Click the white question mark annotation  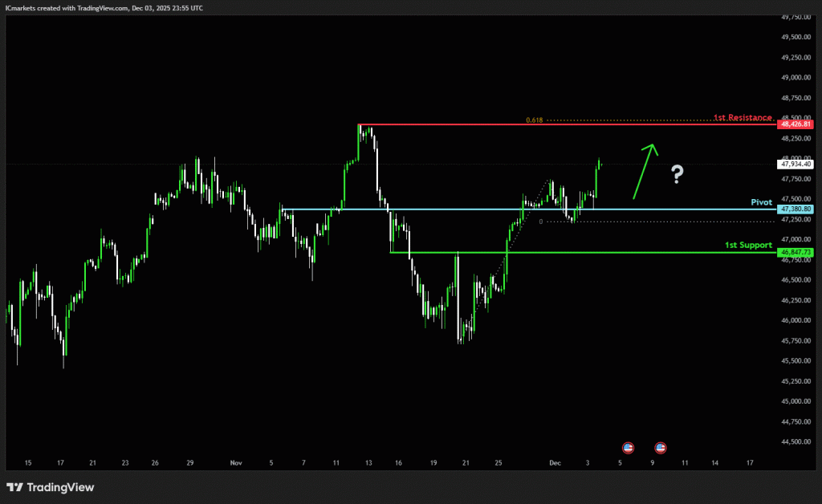click(678, 173)
